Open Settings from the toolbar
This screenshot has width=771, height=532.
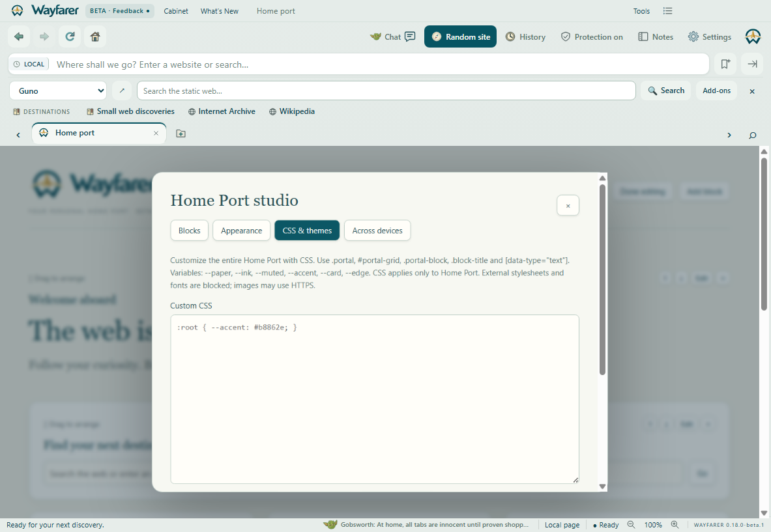710,37
